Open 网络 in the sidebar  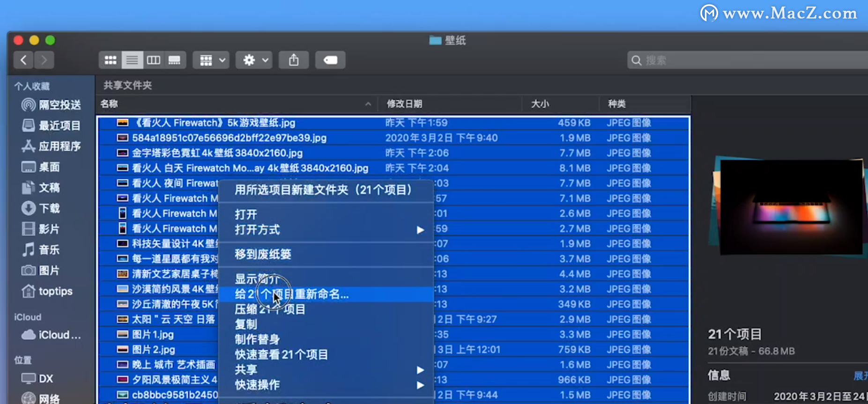point(41,398)
